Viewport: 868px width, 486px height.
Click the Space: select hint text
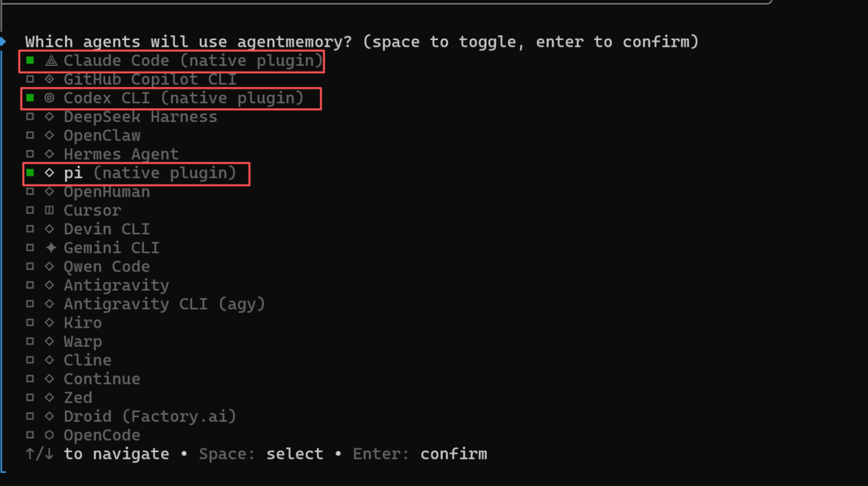coord(260,454)
